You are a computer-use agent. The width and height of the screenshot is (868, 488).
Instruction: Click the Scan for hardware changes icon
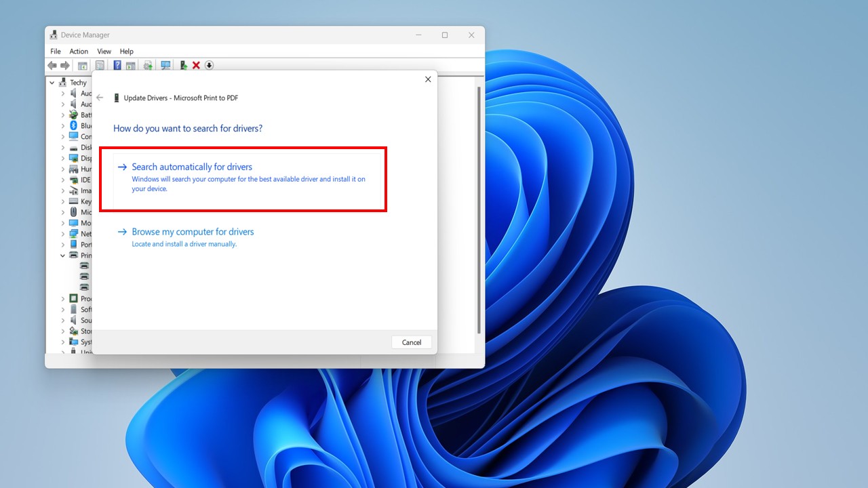pyautogui.click(x=165, y=65)
